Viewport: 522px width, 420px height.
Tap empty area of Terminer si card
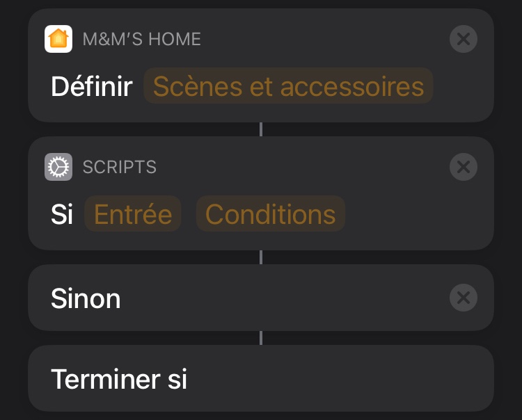click(x=348, y=380)
